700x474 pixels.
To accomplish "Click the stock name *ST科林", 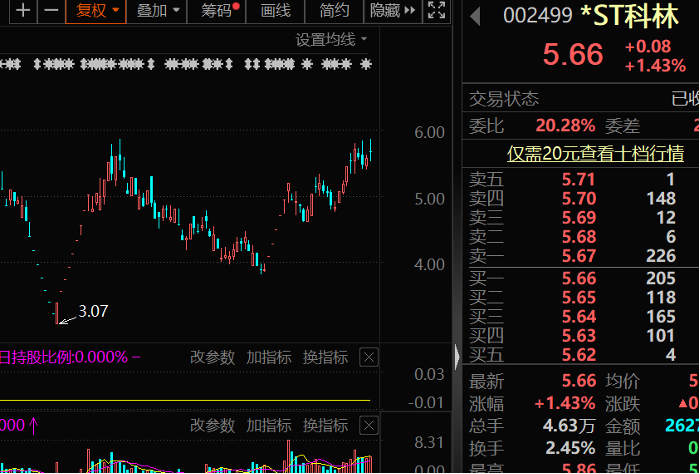I will tap(630, 16).
